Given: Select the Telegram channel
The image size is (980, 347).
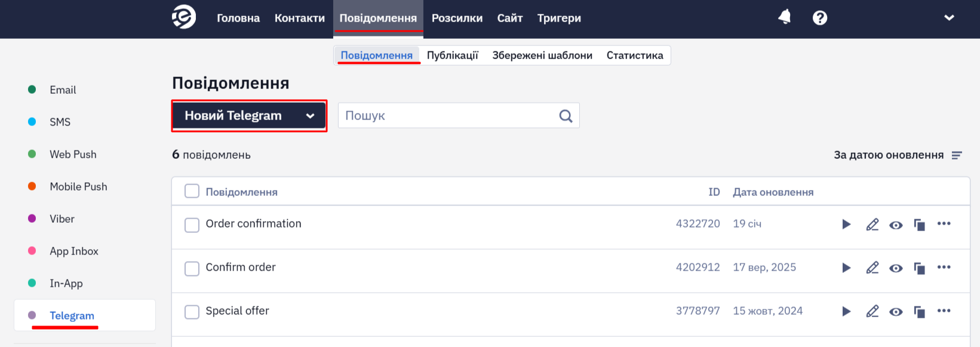Looking at the screenshot, I should [x=84, y=315].
